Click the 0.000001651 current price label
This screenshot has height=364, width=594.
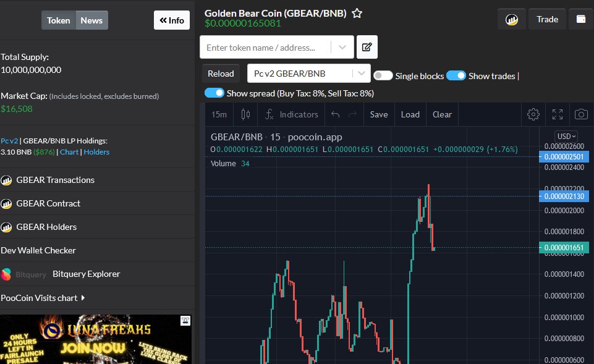(564, 248)
